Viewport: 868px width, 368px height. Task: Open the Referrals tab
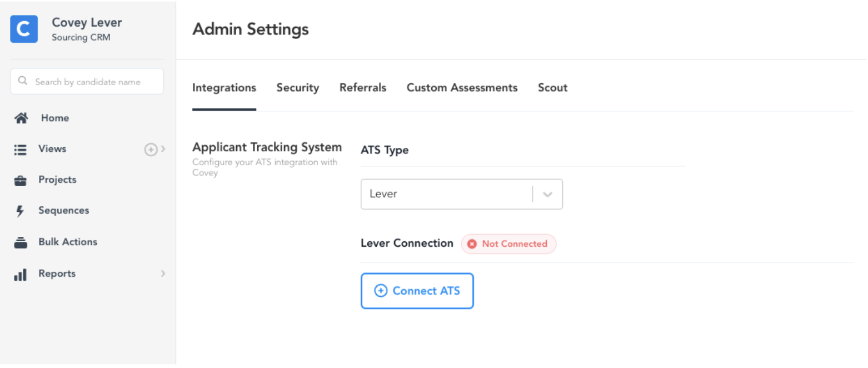[363, 88]
